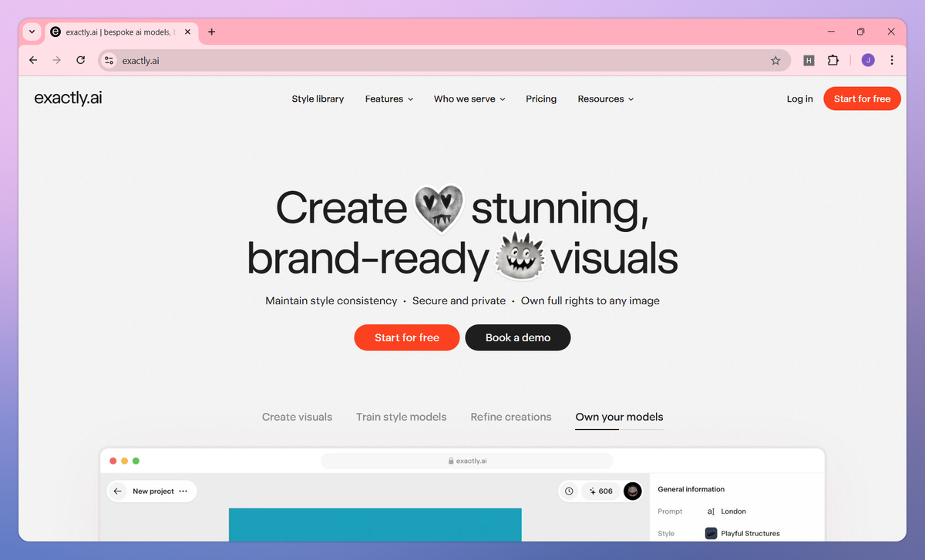Click the London prompt text
Image resolution: width=925 pixels, height=560 pixels.
tap(733, 511)
